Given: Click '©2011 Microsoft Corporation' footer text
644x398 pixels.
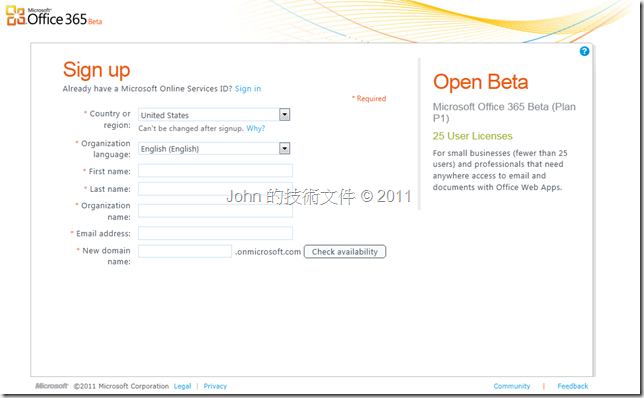Looking at the screenshot, I should tap(121, 386).
